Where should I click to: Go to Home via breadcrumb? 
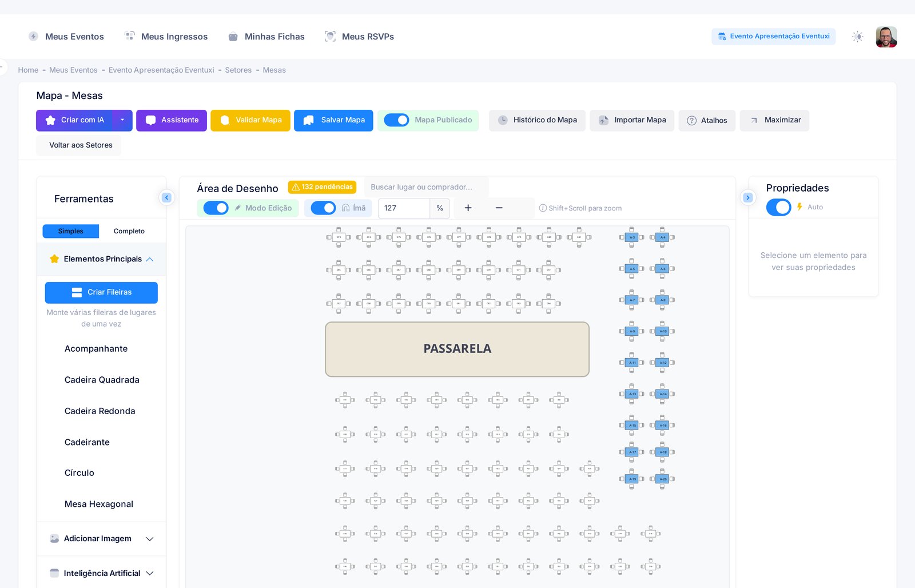[28, 70]
